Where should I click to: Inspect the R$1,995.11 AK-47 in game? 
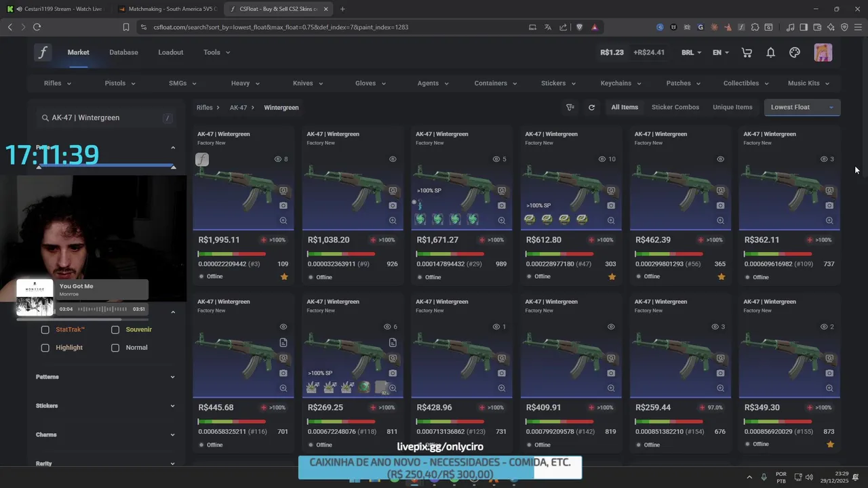[283, 190]
